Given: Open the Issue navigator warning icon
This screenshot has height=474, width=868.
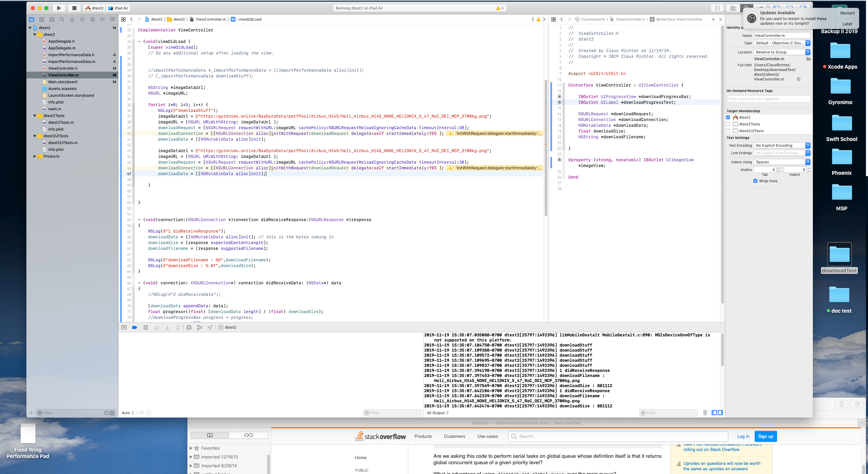Looking at the screenshot, I should [x=72, y=20].
